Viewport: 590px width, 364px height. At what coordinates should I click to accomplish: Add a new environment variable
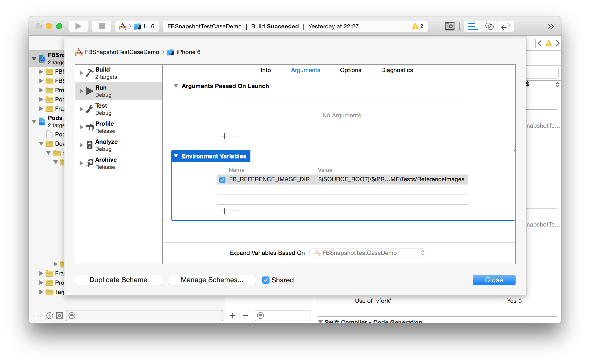pyautogui.click(x=224, y=211)
